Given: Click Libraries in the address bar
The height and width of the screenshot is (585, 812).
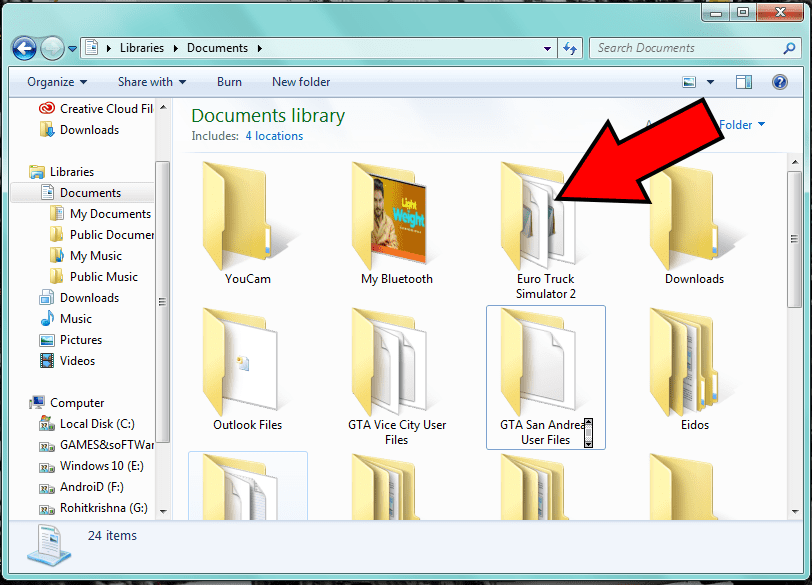Looking at the screenshot, I should [142, 48].
